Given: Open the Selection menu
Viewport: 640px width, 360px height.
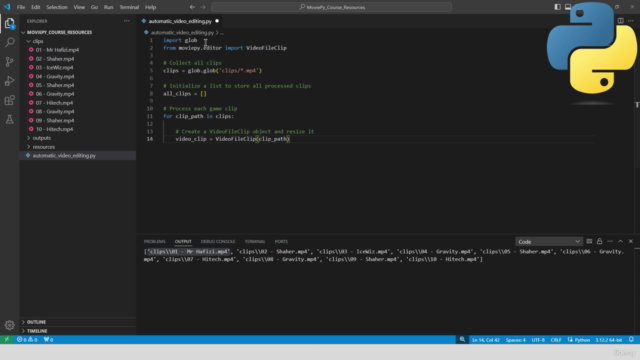Looking at the screenshot, I should pos(57,7).
